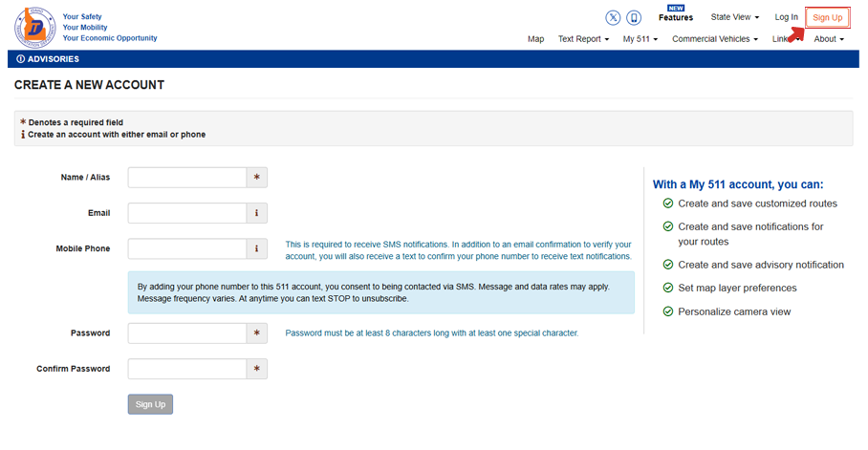The image size is (868, 450).
Task: Open the Map menu item
Action: 535,39
